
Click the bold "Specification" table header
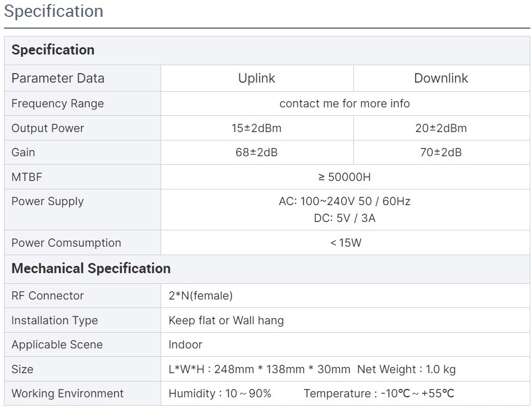[x=53, y=50]
